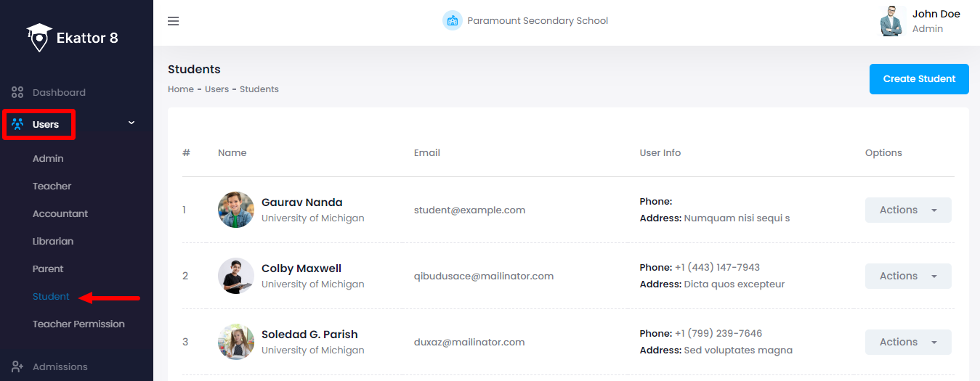Click the Dashboard grid icon
The image size is (980, 381).
[17, 92]
